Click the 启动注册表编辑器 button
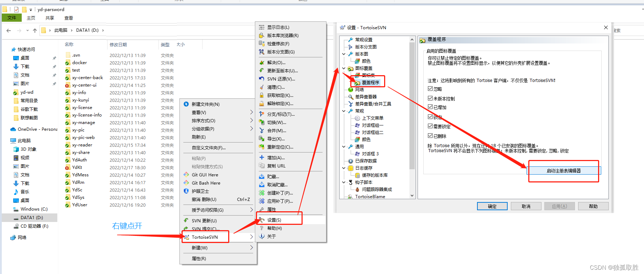 [564, 171]
